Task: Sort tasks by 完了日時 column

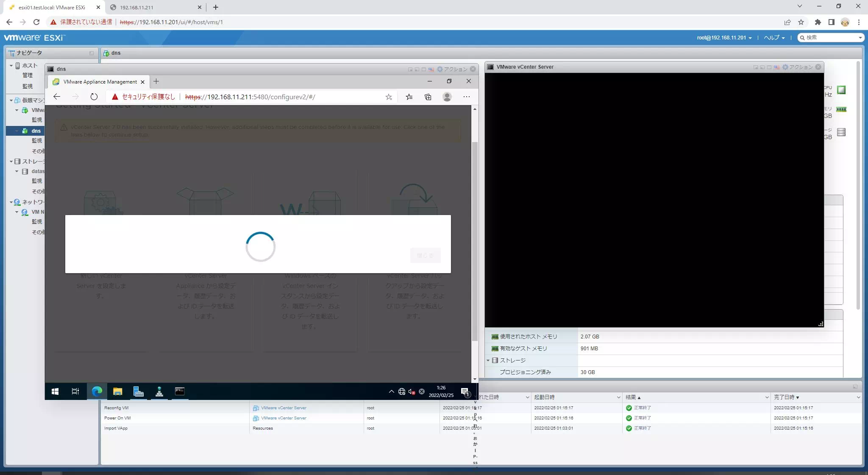Action: click(x=815, y=397)
